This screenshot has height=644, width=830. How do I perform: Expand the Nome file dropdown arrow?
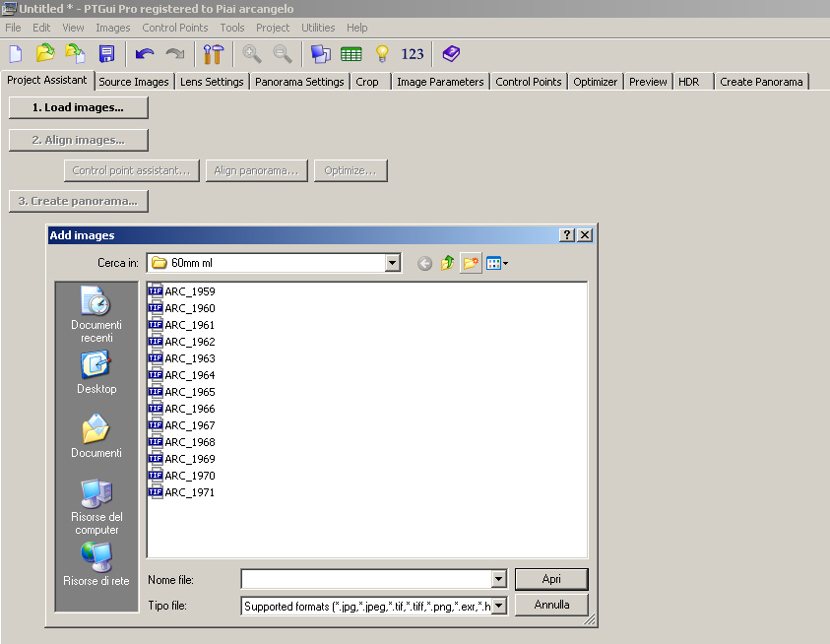(x=498, y=579)
